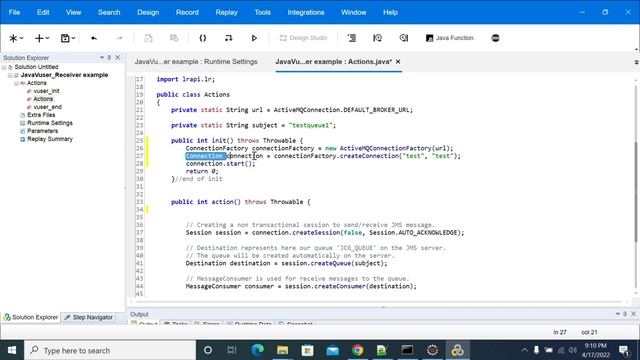The image size is (640, 360).
Task: Open the notification center icon
Action: click(623, 350)
